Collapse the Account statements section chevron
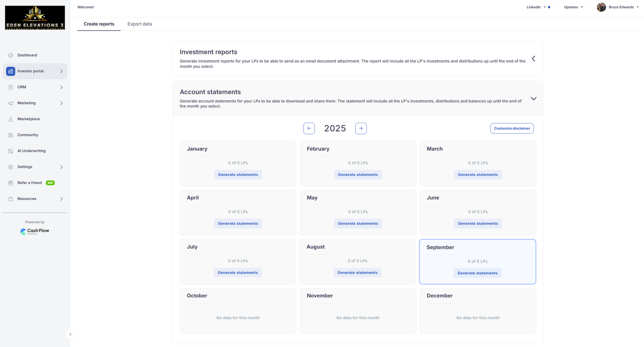The height and width of the screenshot is (347, 644). pos(534,99)
